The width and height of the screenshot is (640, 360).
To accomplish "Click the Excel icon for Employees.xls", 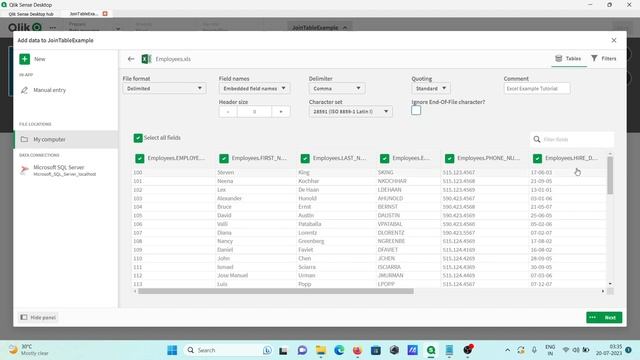I will (x=146, y=59).
